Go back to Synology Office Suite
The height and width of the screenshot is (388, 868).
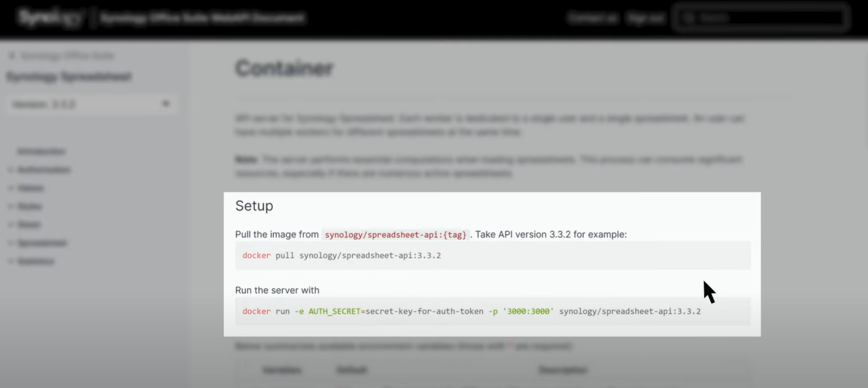pyautogui.click(x=67, y=56)
